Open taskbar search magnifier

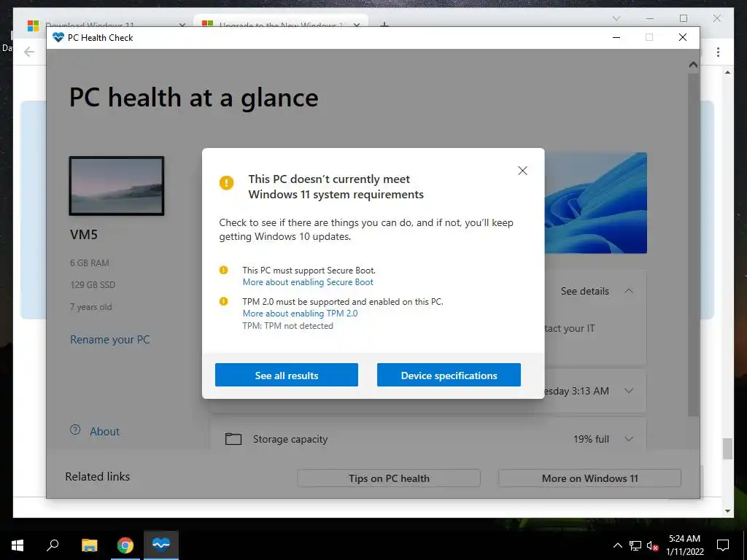pos(53,545)
